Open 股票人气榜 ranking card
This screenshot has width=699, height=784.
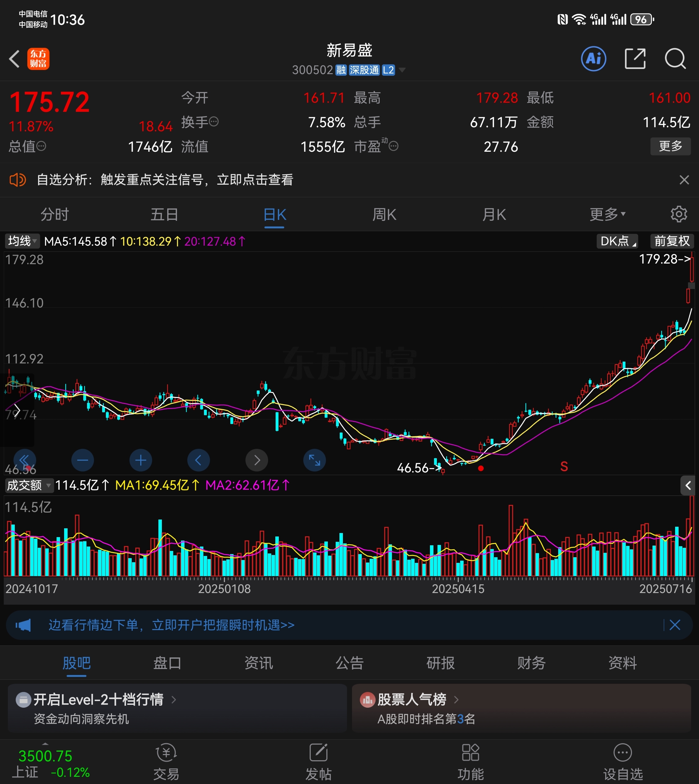tap(521, 708)
